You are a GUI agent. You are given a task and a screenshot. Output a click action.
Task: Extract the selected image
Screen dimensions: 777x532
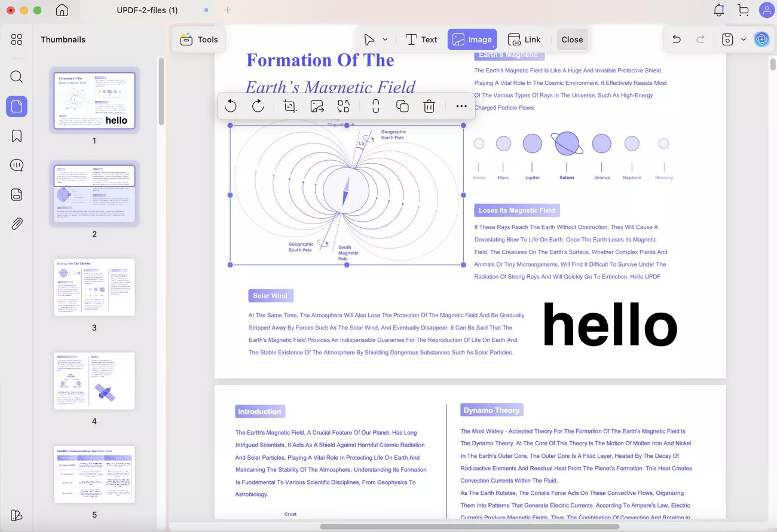point(317,106)
